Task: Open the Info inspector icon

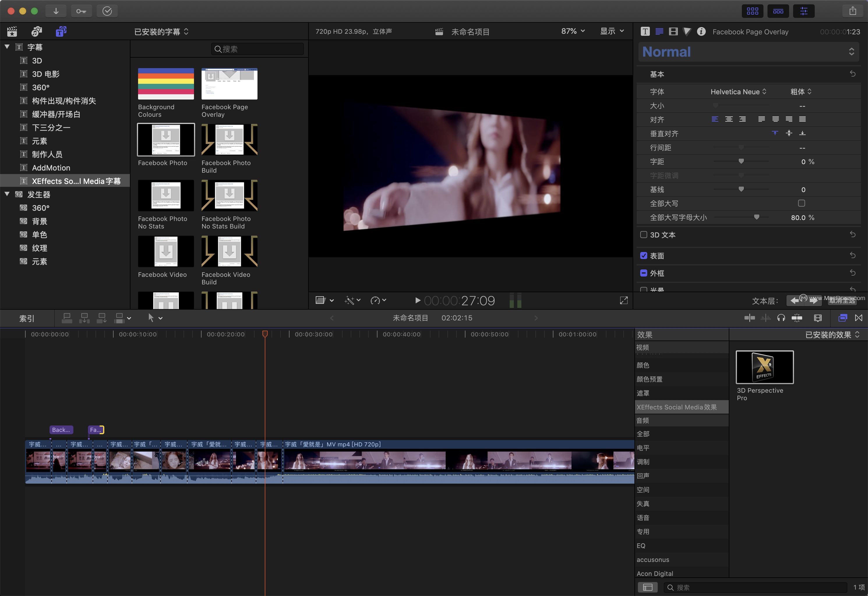Action: tap(701, 32)
